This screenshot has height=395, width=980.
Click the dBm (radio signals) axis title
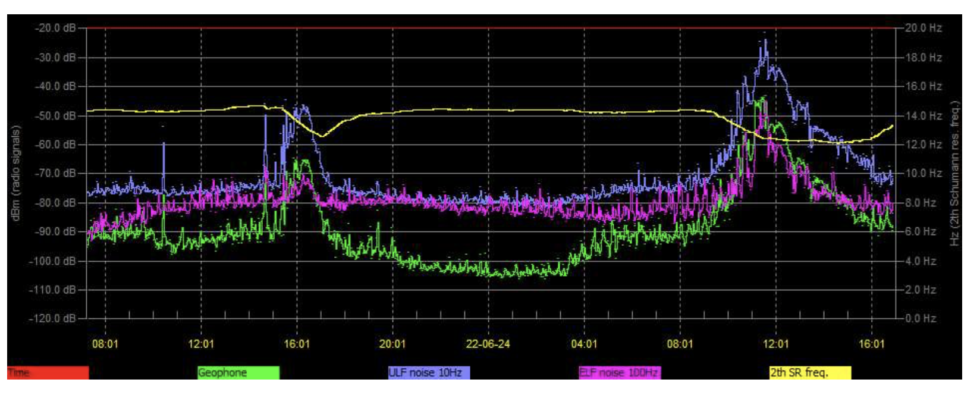click(x=16, y=173)
